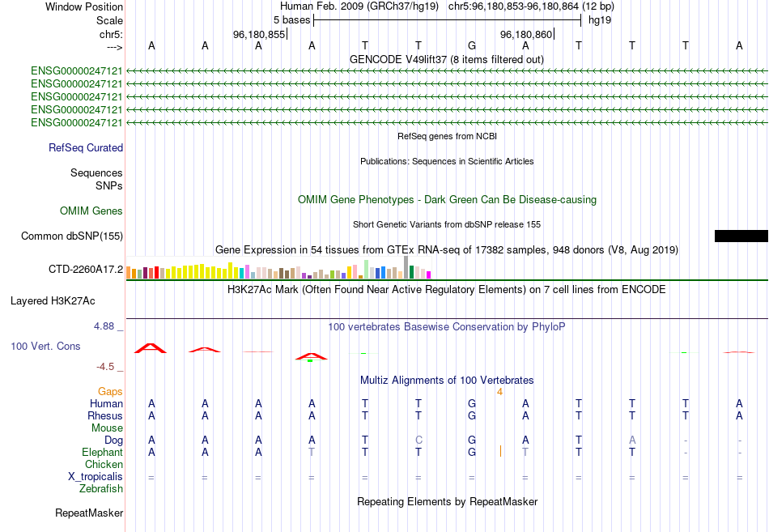Click the orange 4 in the Gaps row

499,392
